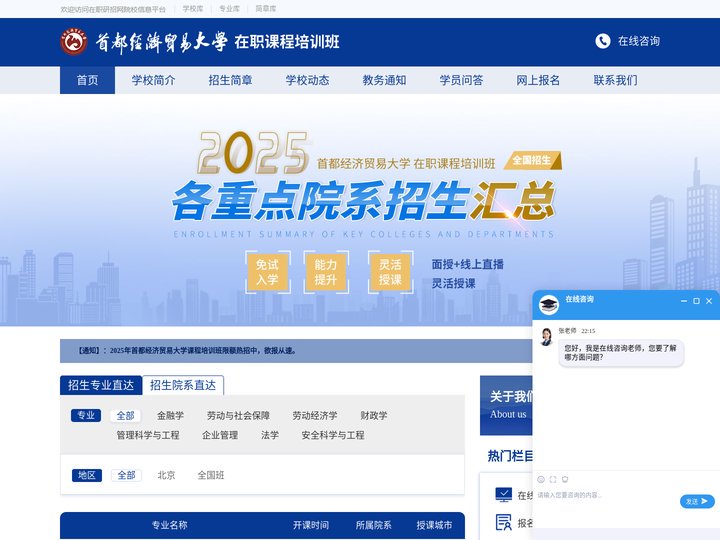720x540 pixels.
Task: Minimize the 在线咨询 chat window
Action: [x=684, y=301]
